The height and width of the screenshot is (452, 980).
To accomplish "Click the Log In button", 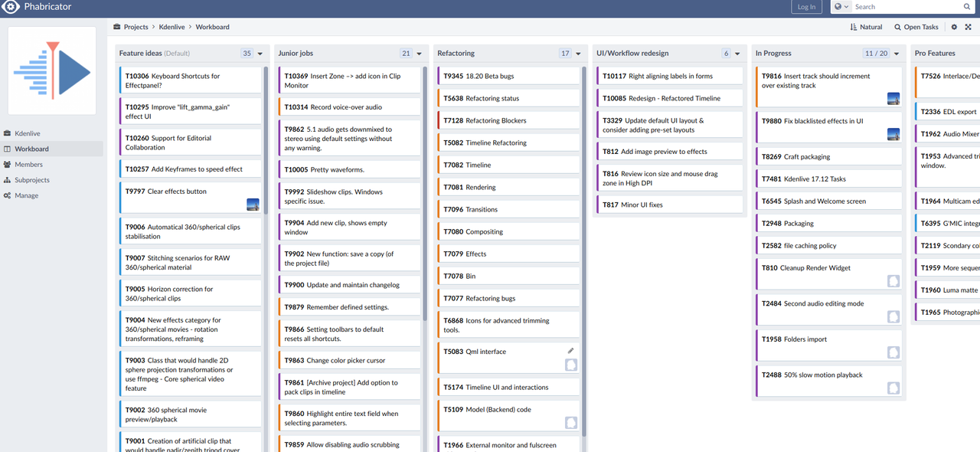I will 807,7.
